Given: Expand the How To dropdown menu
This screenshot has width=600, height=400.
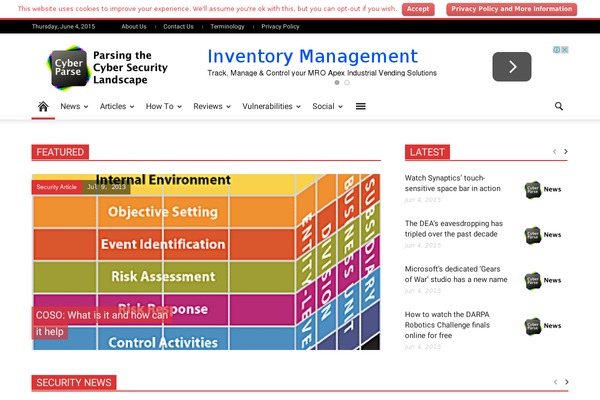Looking at the screenshot, I should click(163, 106).
